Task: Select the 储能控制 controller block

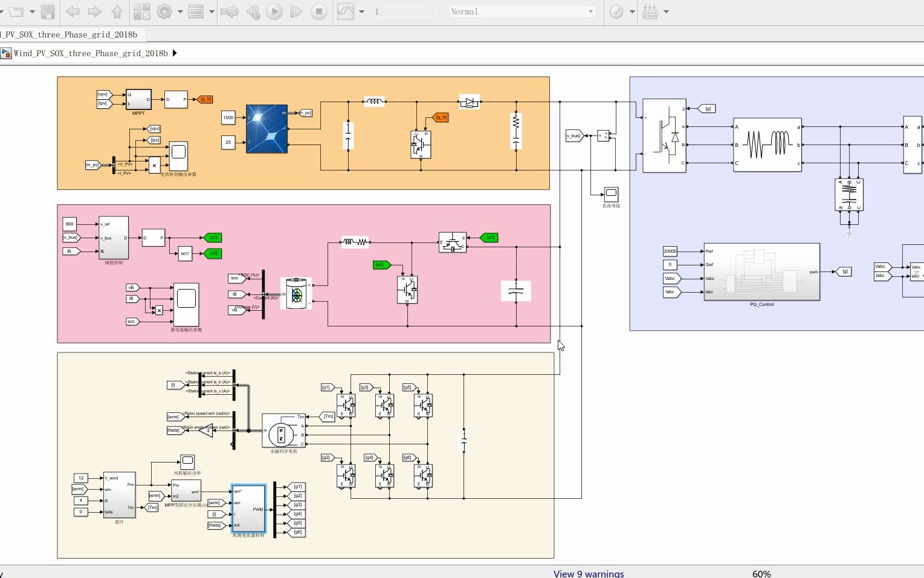Action: (x=114, y=238)
